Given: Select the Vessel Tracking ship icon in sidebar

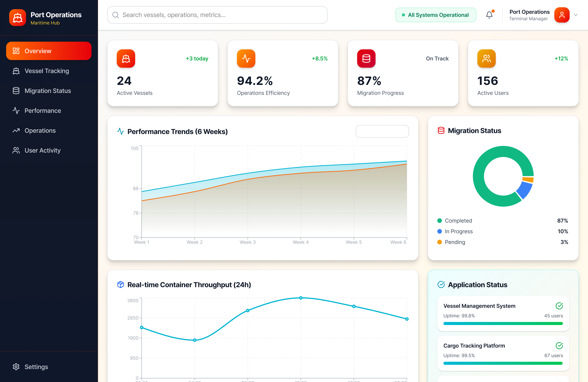Looking at the screenshot, I should (x=16, y=71).
